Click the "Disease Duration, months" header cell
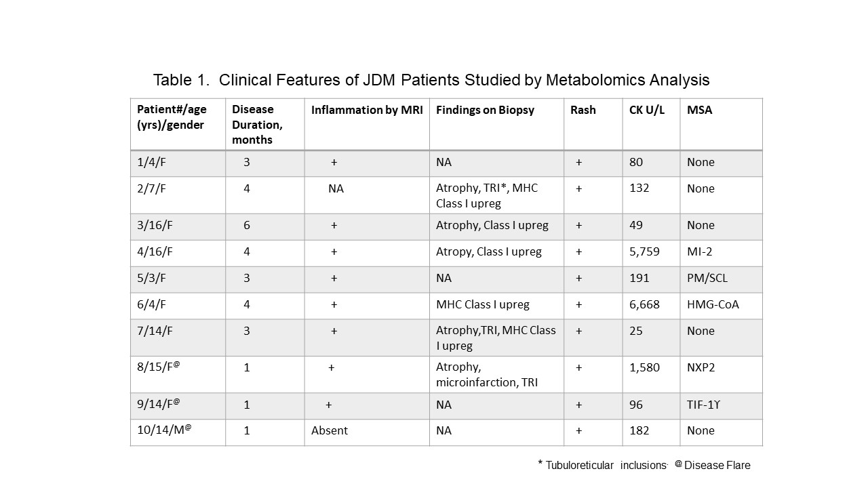The height and width of the screenshot is (488, 868). [x=258, y=124]
